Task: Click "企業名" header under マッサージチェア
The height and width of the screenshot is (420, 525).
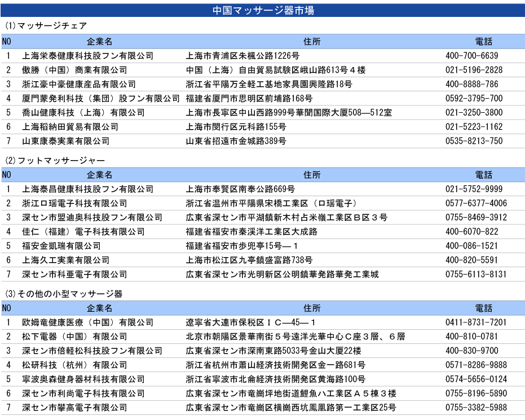Action: [99, 42]
